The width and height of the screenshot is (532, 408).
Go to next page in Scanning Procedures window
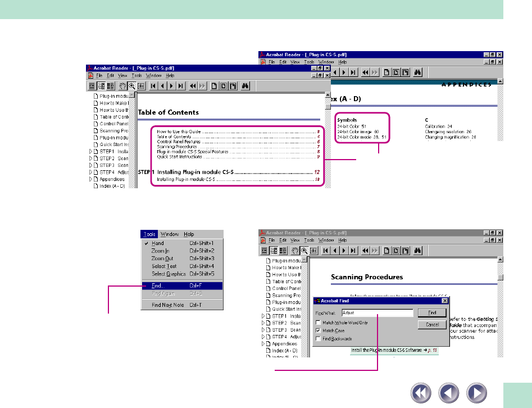pyautogui.click(x=344, y=251)
